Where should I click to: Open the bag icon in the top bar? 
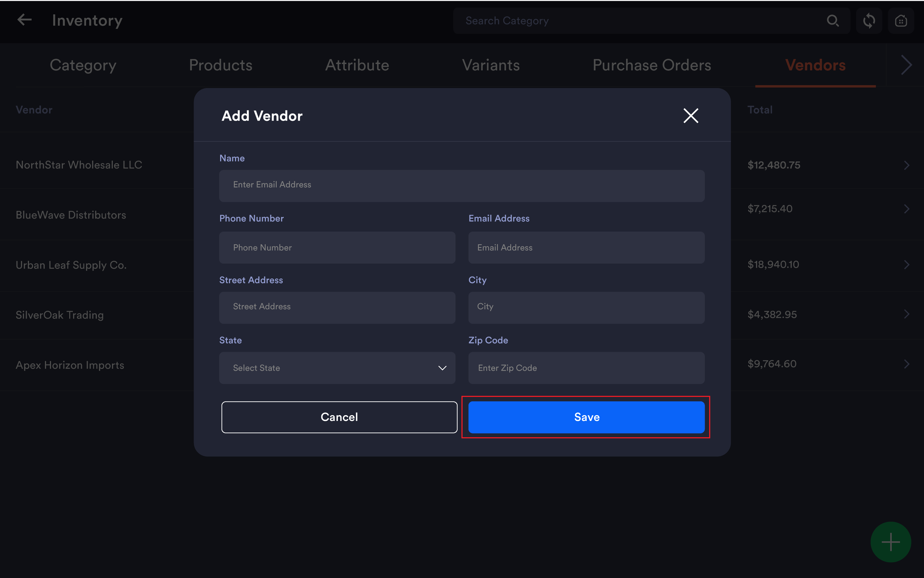coord(901,21)
